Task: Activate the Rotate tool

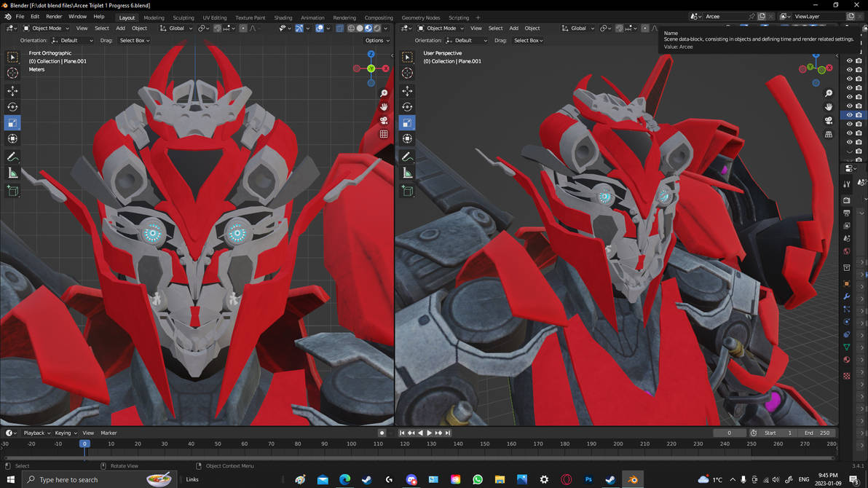Action: point(12,106)
